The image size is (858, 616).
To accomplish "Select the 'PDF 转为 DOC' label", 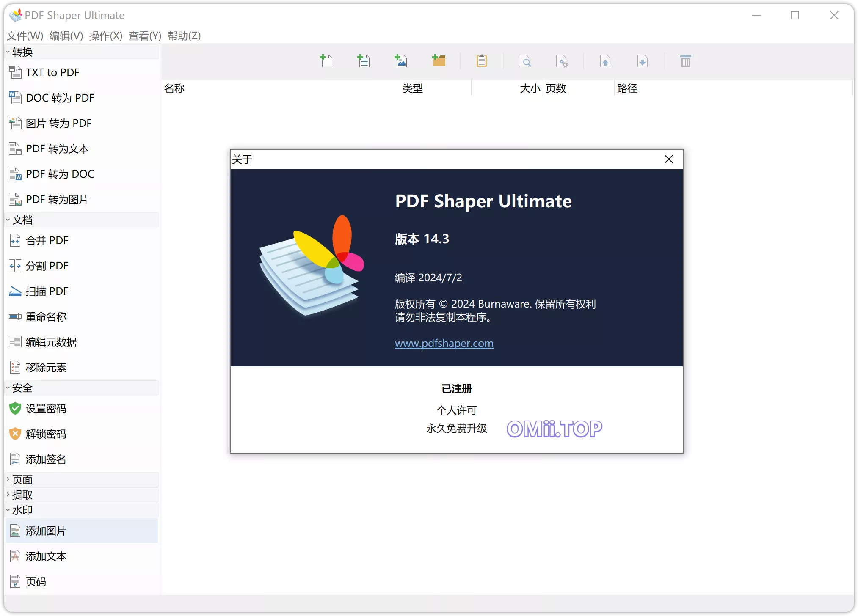I will tap(60, 174).
